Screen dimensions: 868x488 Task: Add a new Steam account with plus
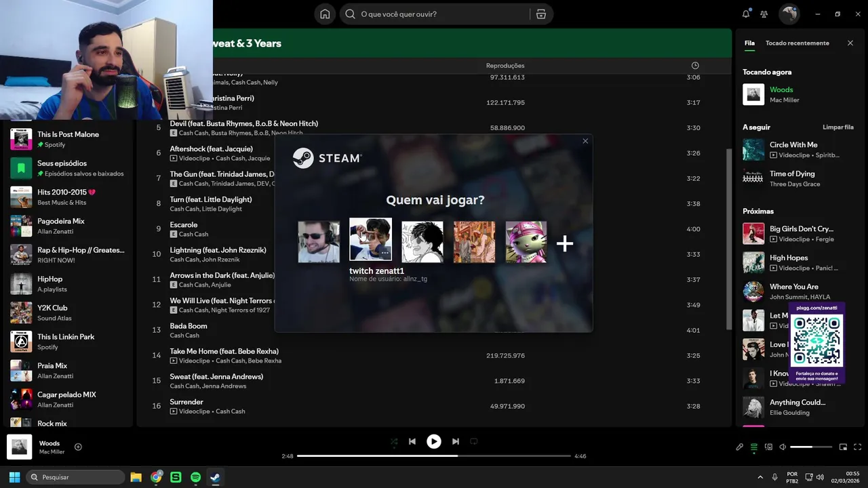[x=565, y=243]
